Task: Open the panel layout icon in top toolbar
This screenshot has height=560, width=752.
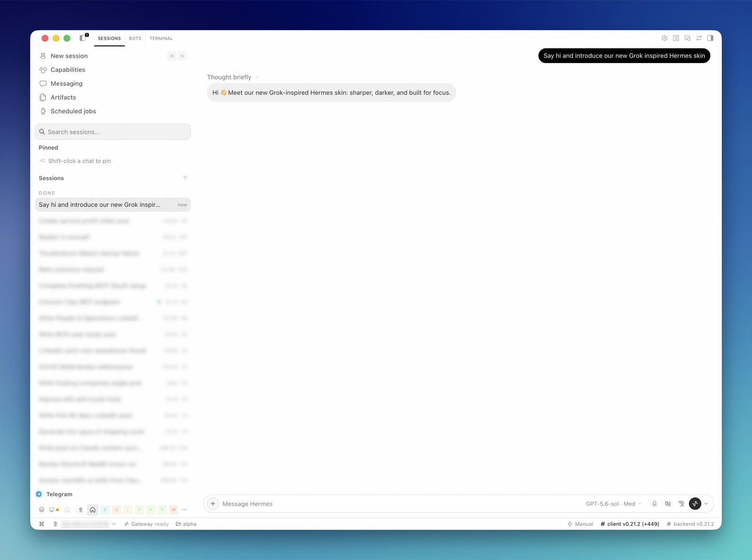Action: pyautogui.click(x=676, y=38)
